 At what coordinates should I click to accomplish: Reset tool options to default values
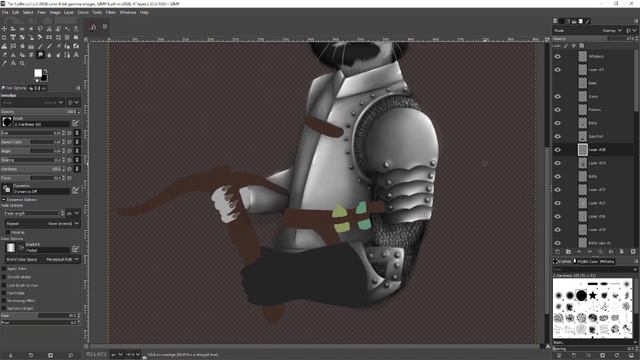coord(71,355)
